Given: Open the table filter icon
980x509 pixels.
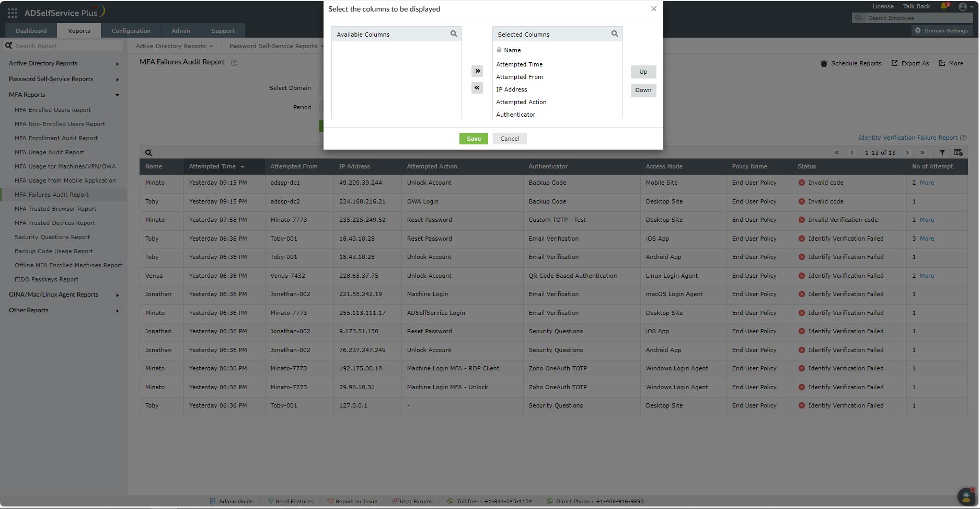Looking at the screenshot, I should tap(942, 153).
